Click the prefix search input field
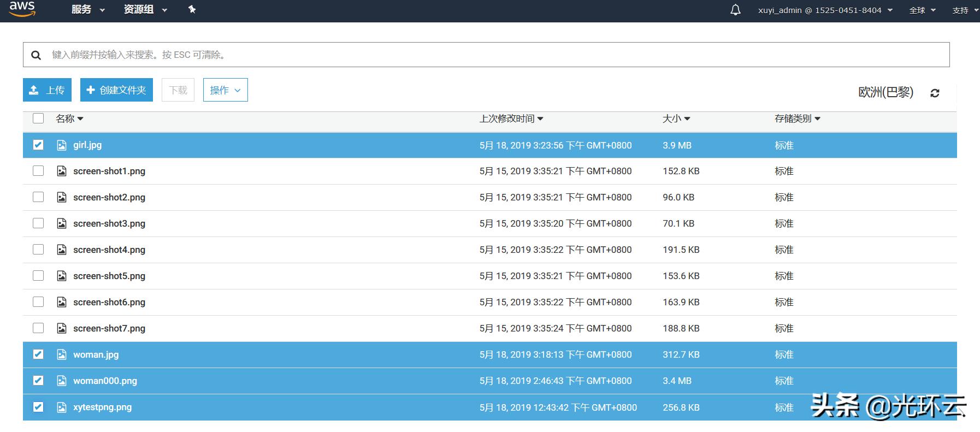Image resolution: width=980 pixels, height=432 pixels. (492, 55)
